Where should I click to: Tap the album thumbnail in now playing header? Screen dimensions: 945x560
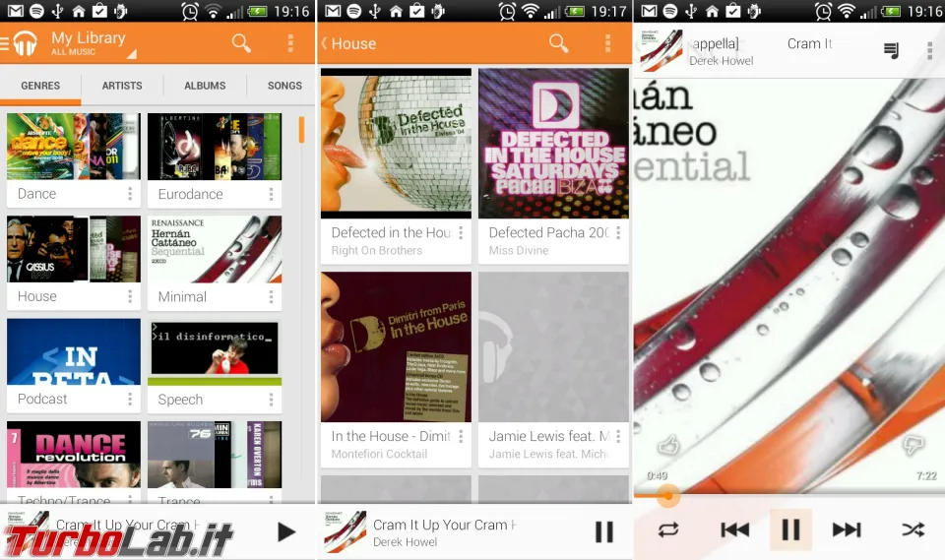tap(661, 50)
